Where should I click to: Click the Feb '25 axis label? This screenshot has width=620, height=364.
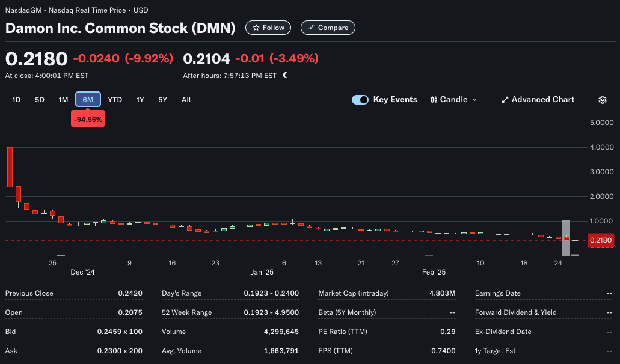pyautogui.click(x=434, y=272)
